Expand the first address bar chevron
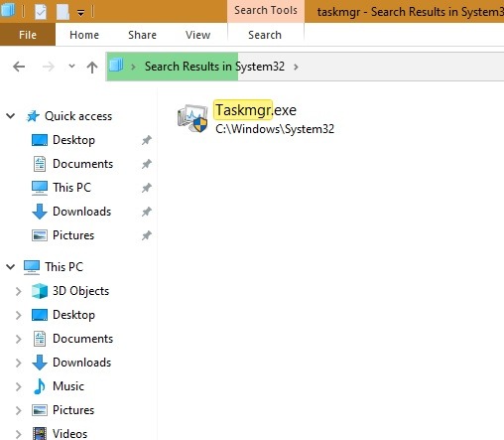 click(x=133, y=67)
